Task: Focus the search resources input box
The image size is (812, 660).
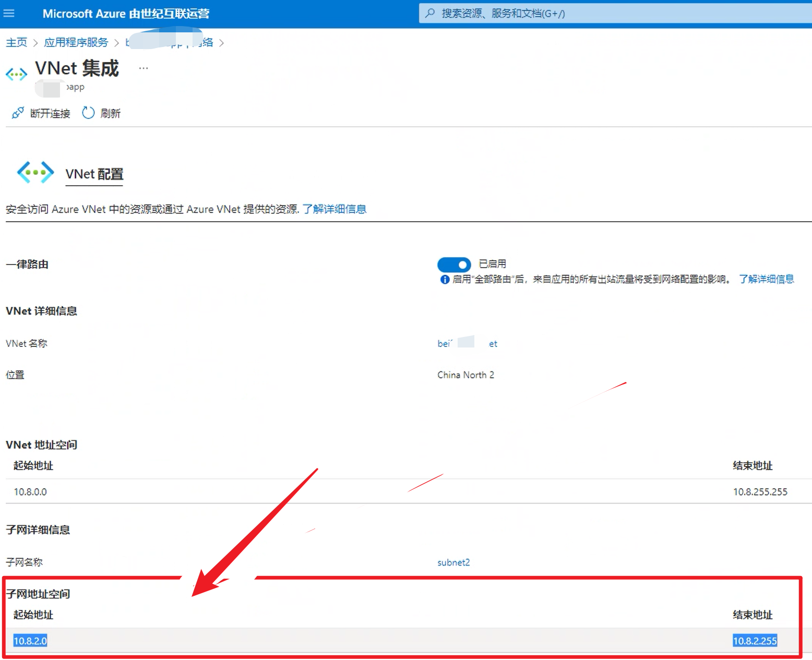Action: (x=616, y=14)
